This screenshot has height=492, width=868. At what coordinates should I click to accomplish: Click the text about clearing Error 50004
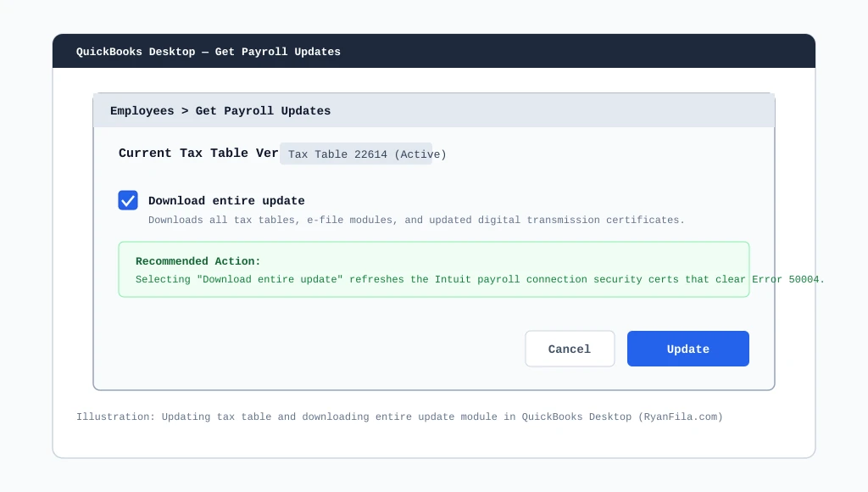pyautogui.click(x=480, y=279)
